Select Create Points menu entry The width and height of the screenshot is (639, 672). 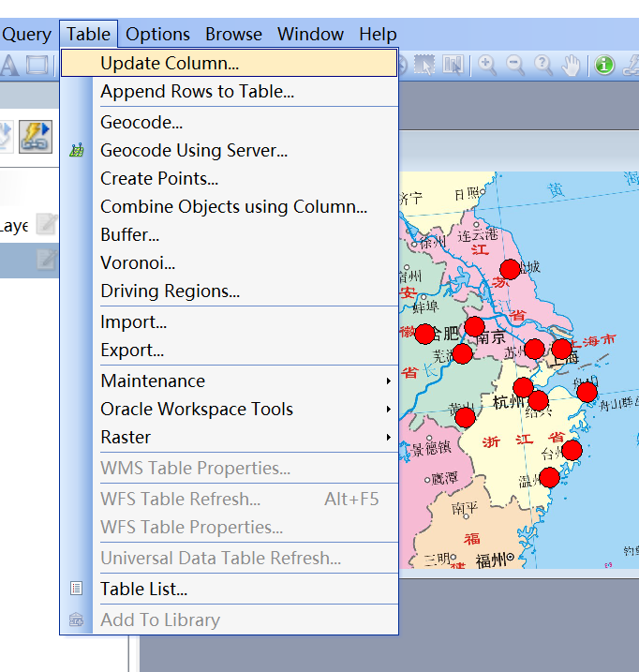tap(159, 179)
